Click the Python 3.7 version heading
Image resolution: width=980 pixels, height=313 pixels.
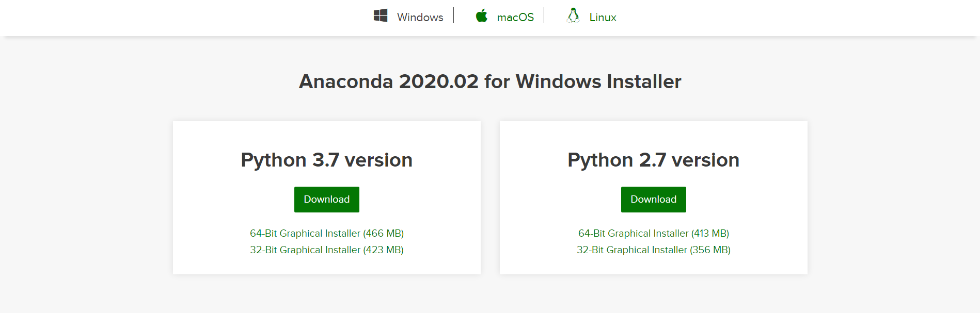pyautogui.click(x=327, y=160)
